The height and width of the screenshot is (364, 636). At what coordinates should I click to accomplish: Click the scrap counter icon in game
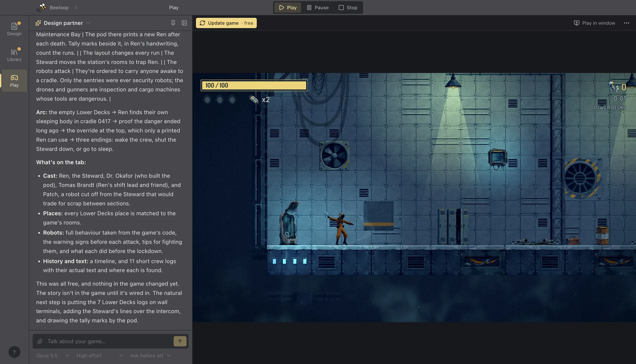[x=613, y=86]
